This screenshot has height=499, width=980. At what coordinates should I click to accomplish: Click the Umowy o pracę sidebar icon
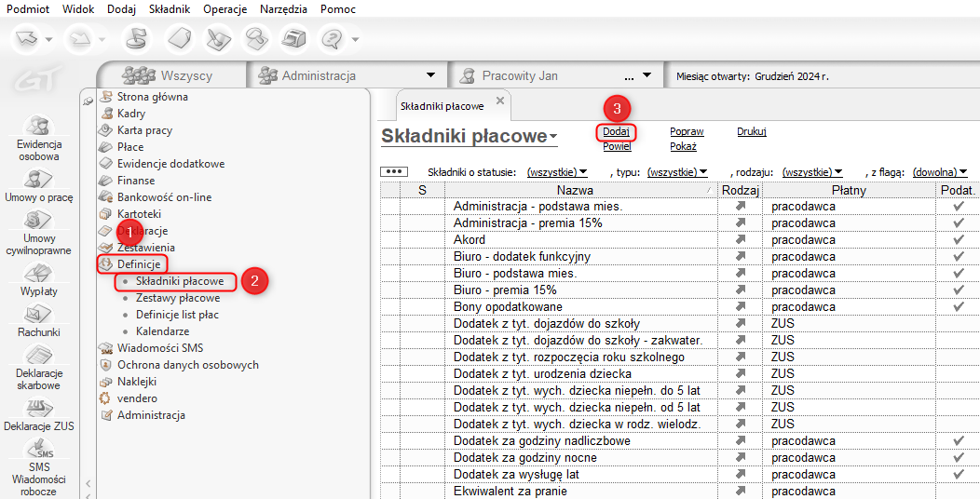[x=39, y=180]
